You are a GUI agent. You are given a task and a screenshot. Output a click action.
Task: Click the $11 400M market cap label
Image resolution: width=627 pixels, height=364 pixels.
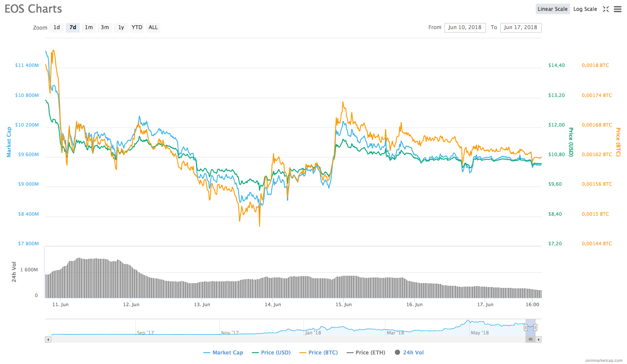coord(27,65)
